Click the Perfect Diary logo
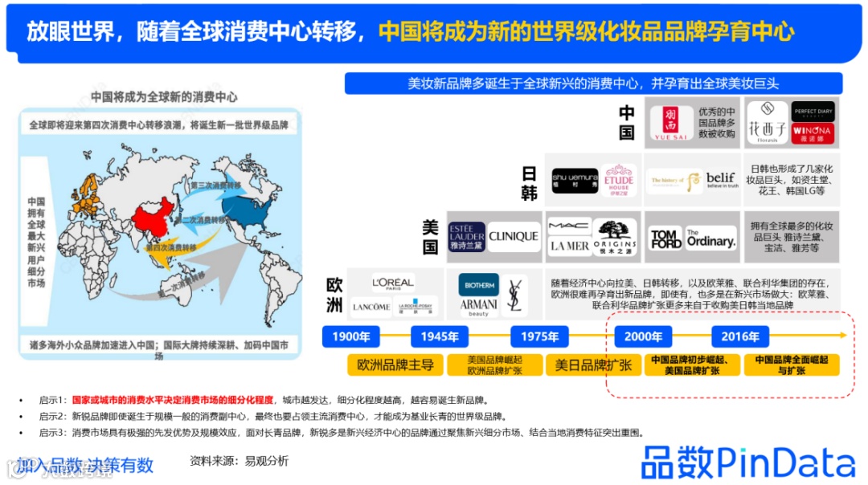Screen dimensions: 868x485 tap(812, 111)
